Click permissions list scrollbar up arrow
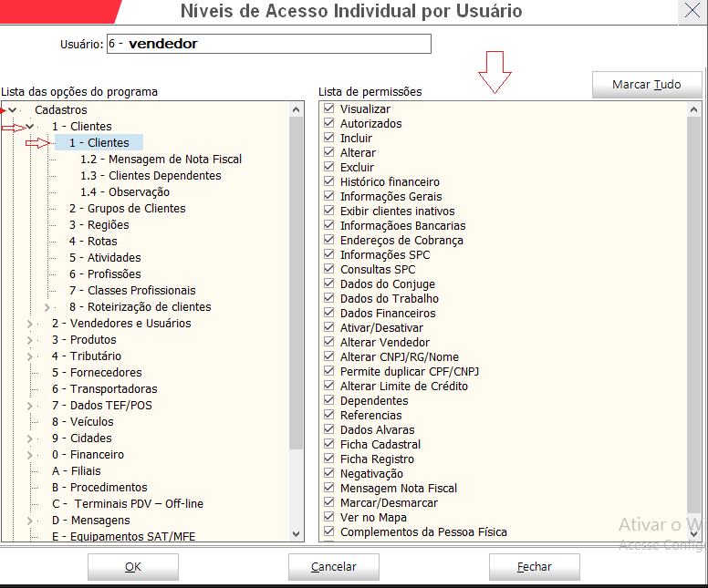708x588 pixels. click(694, 109)
